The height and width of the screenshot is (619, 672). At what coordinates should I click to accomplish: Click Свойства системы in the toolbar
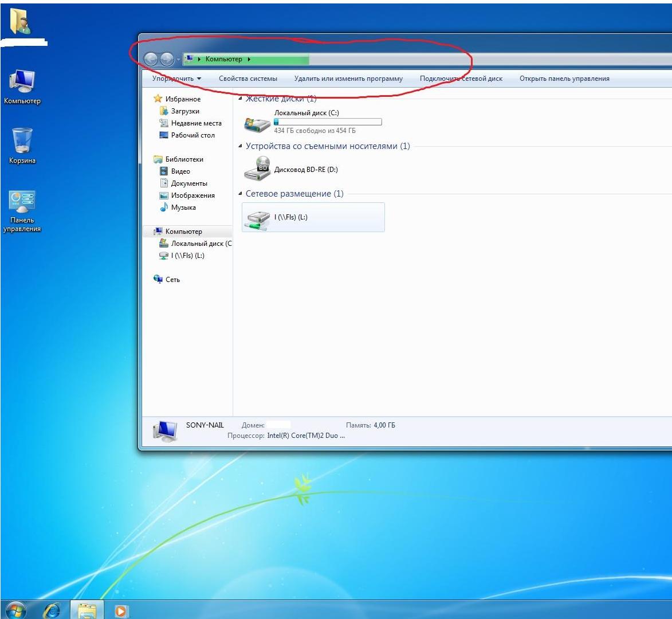point(247,79)
